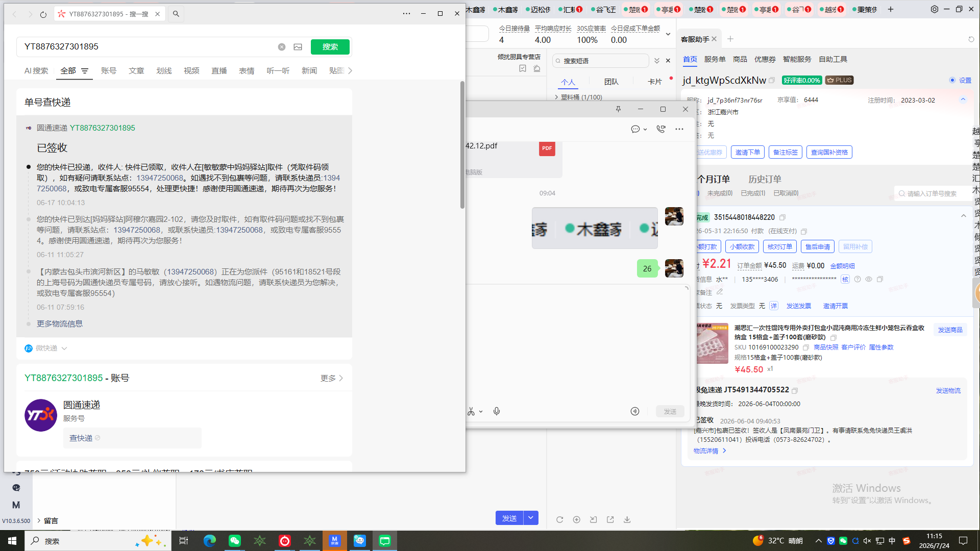Open the search window's three-dots menu
980x551 pixels.
tap(406, 14)
